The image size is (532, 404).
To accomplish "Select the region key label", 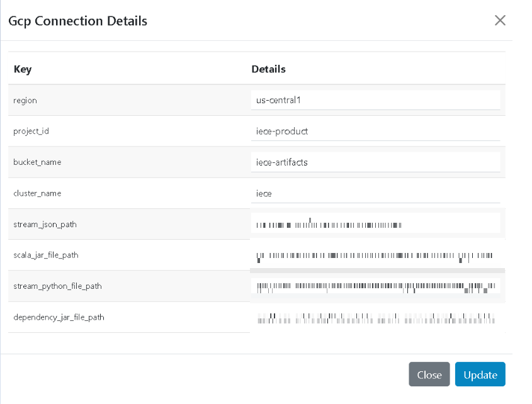I will (25, 100).
